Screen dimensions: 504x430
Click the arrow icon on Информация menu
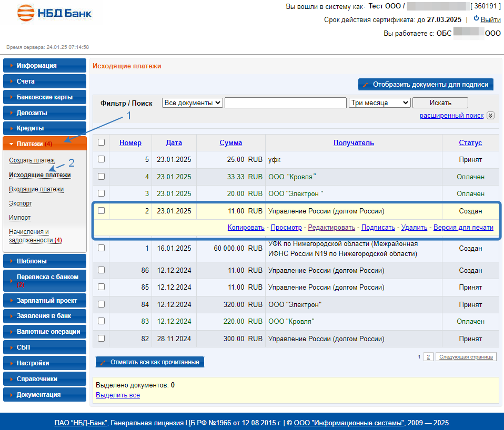click(11, 66)
